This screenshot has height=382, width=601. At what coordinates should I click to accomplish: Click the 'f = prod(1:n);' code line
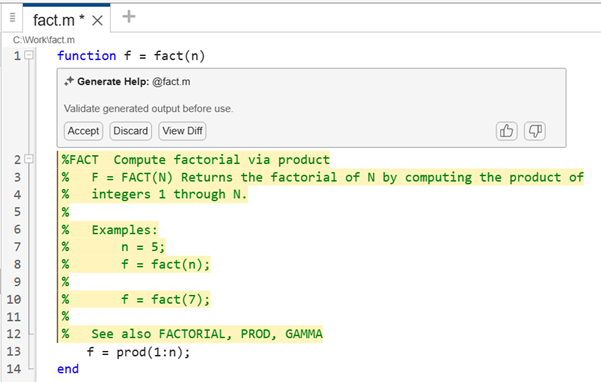(138, 352)
